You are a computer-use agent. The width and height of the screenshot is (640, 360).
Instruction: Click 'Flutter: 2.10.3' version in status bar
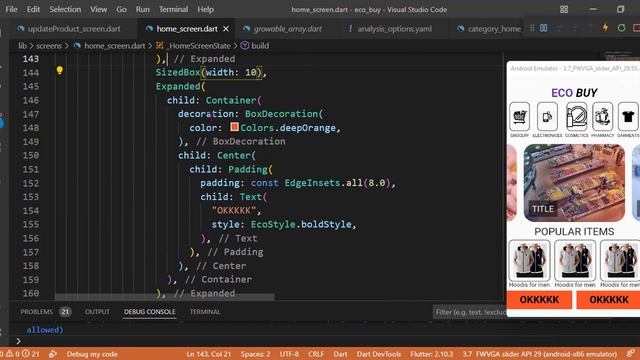click(x=431, y=354)
